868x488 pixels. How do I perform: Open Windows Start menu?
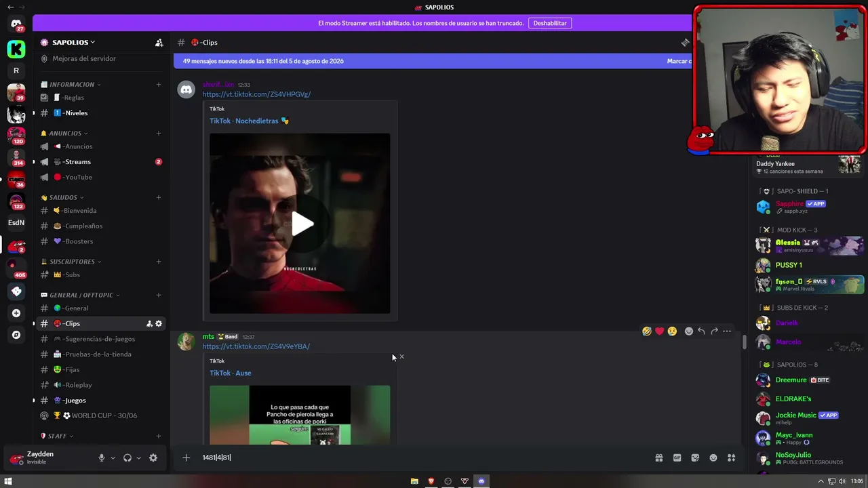(8, 481)
